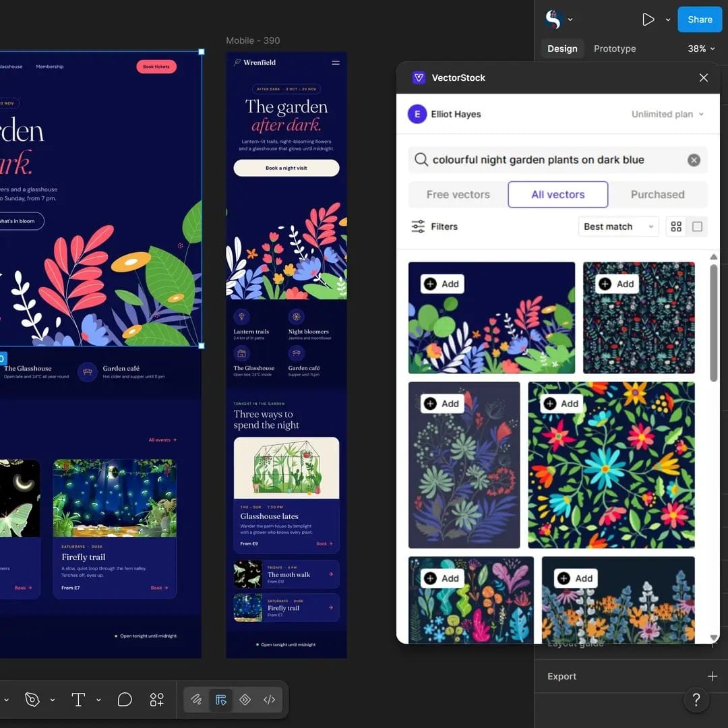The height and width of the screenshot is (728, 728).
Task: Click the Garden café icon in desktop frame
Action: [x=87, y=372]
